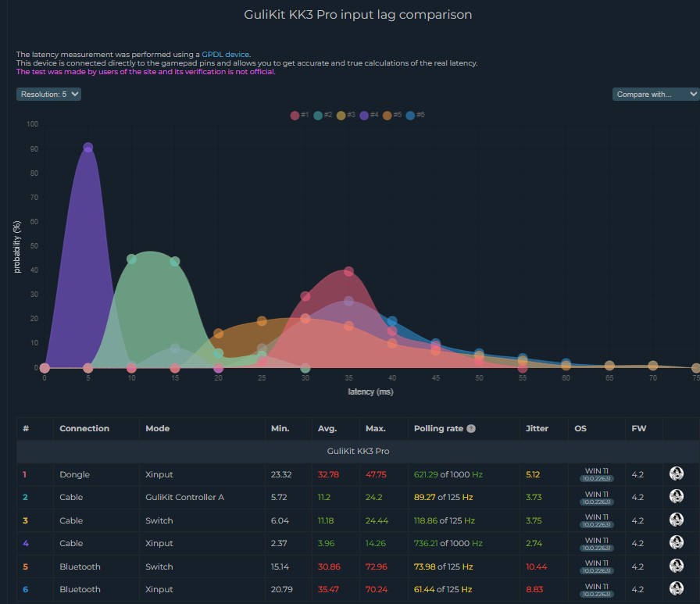Toggle the #2 series in the chart legend

pos(323,115)
